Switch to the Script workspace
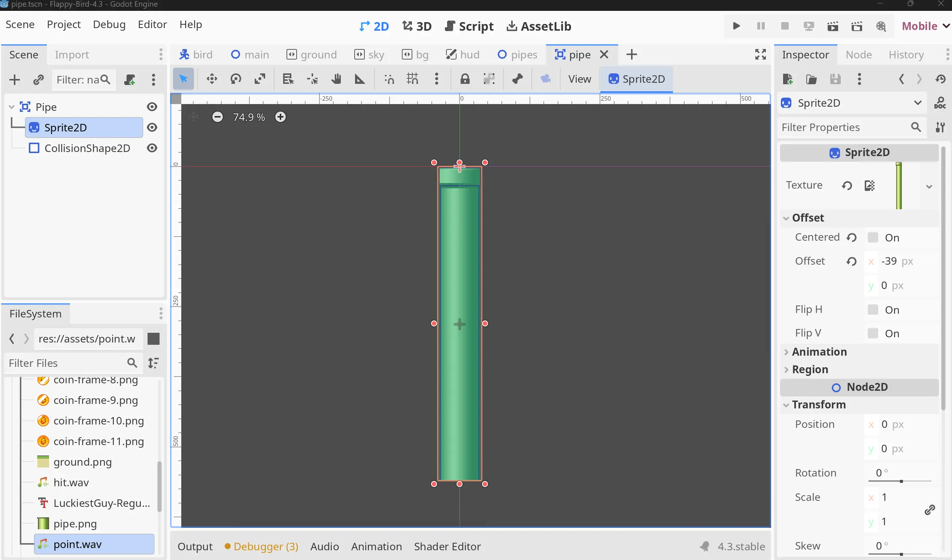 [469, 27]
